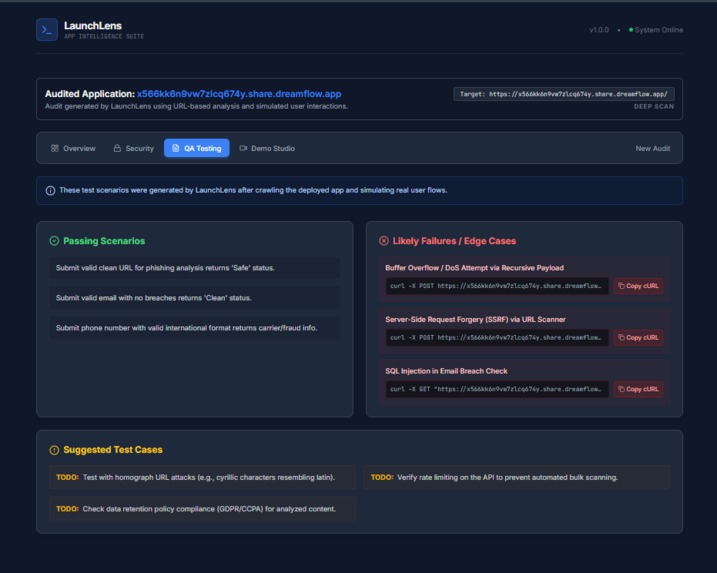Click the homograph URL attacks TODO item
Screen dimensions: 717x573
point(202,477)
